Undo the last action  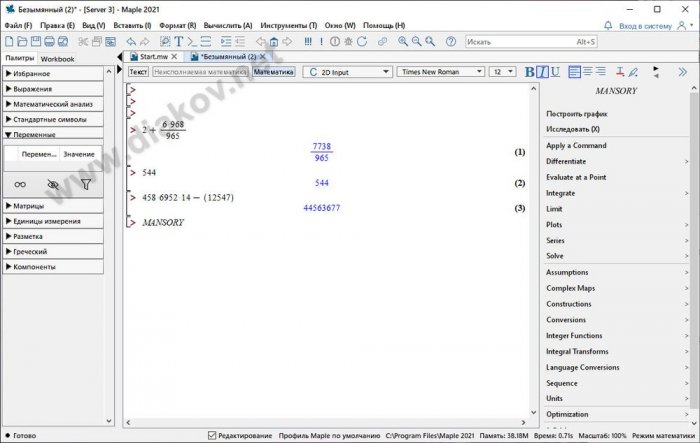131,42
